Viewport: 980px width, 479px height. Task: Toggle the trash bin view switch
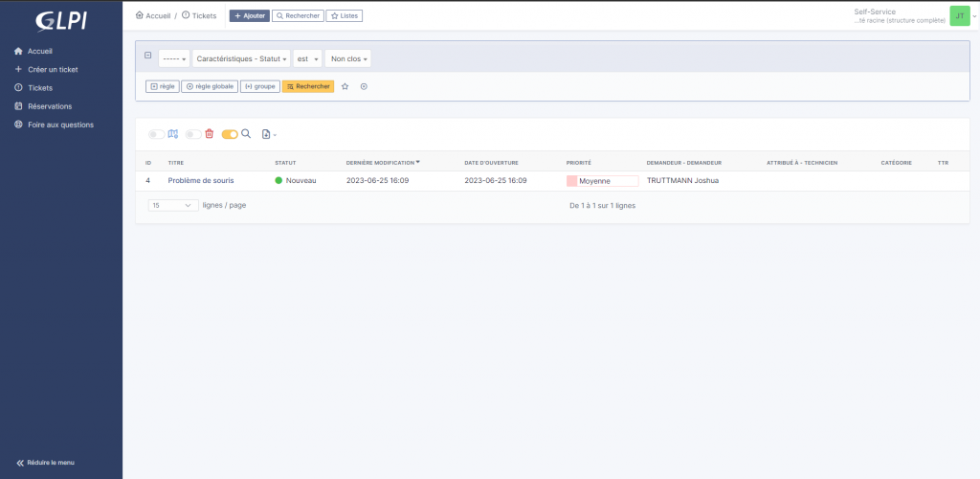193,134
